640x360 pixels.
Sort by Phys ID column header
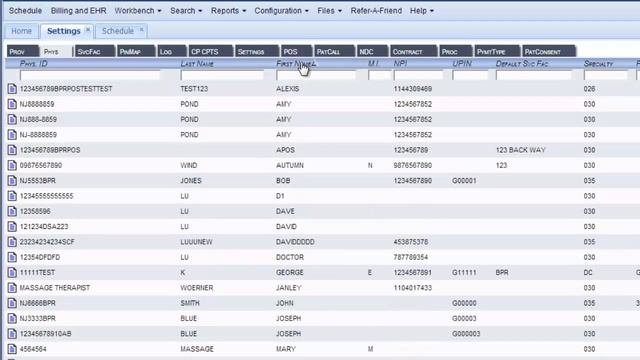(34, 64)
